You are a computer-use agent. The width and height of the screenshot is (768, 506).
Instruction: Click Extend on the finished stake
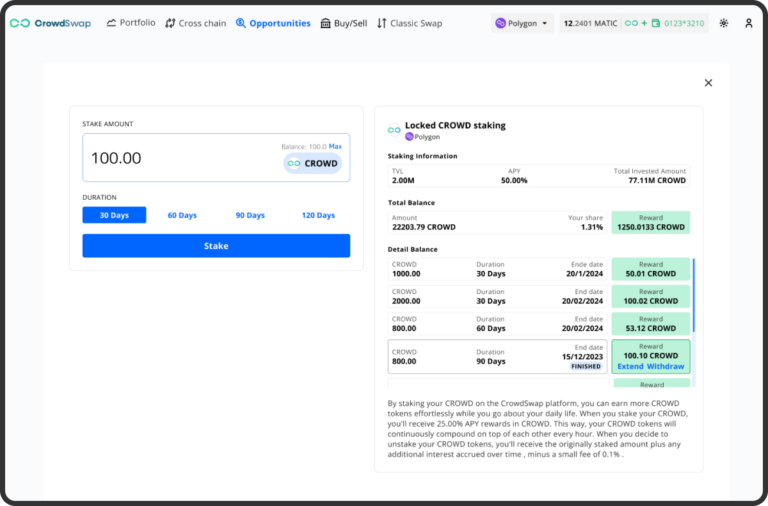point(630,367)
